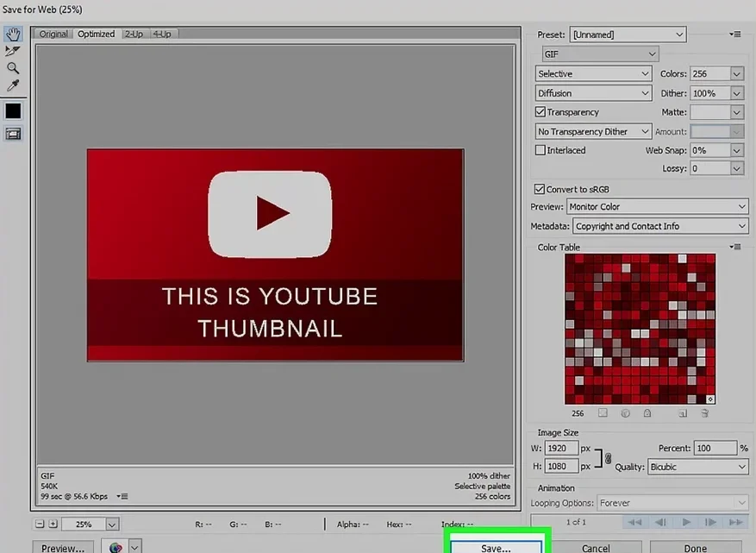Toggle the Convert to sRGB checkbox
The width and height of the screenshot is (756, 553).
[x=539, y=189]
